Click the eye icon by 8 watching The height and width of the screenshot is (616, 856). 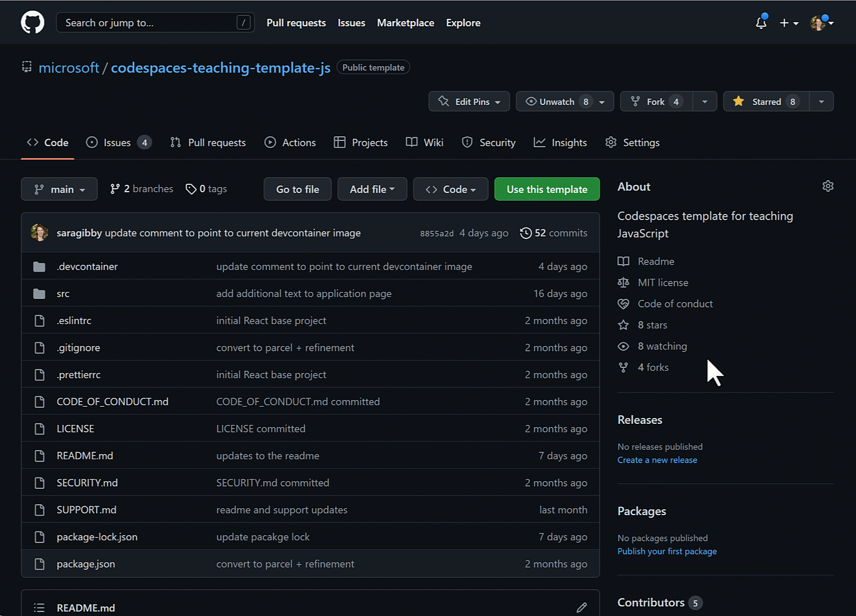(x=623, y=346)
